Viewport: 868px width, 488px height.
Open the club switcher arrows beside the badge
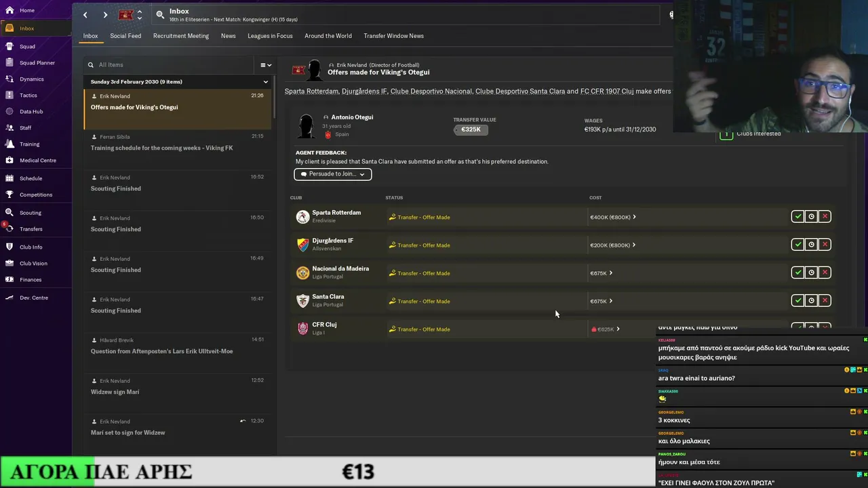[139, 15]
